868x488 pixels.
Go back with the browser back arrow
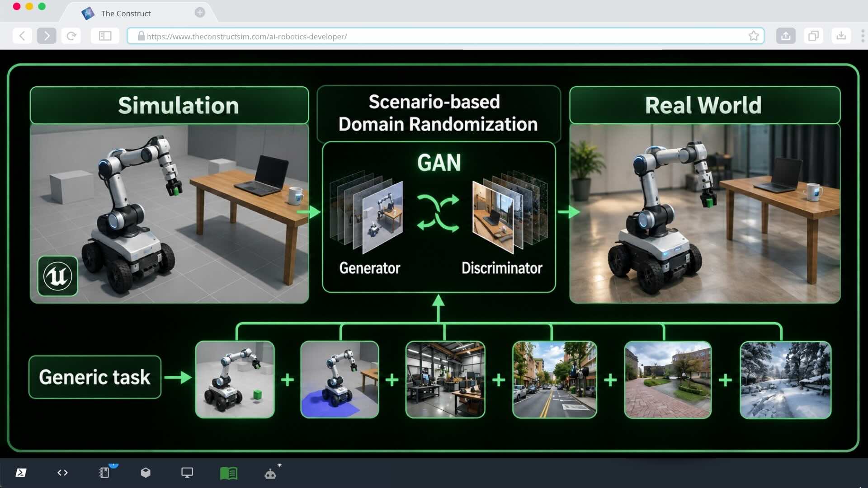coord(22,36)
